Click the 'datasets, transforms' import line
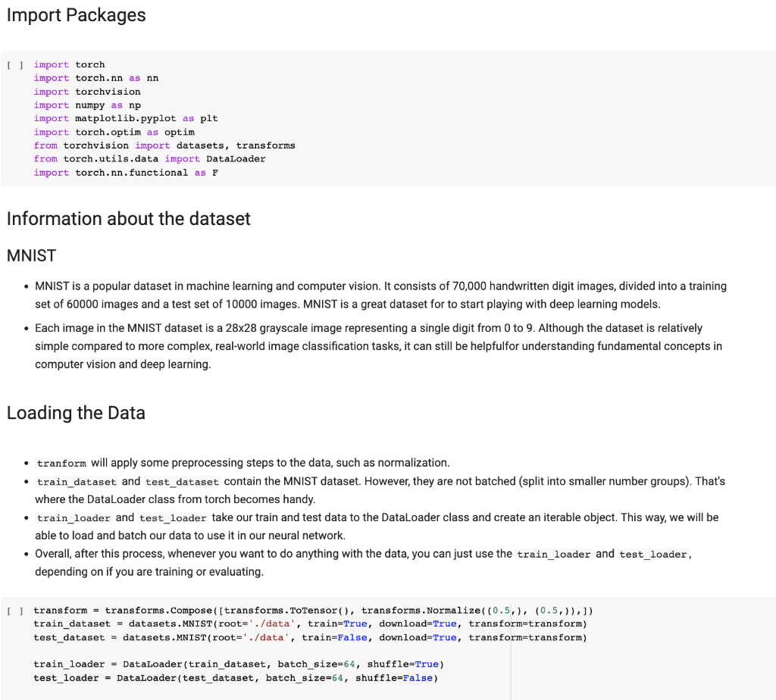776x700 pixels. click(164, 145)
